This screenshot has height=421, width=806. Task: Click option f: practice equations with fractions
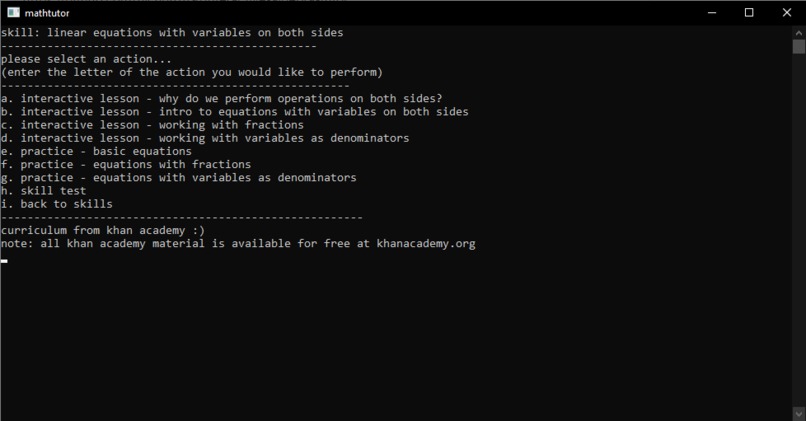coord(126,164)
